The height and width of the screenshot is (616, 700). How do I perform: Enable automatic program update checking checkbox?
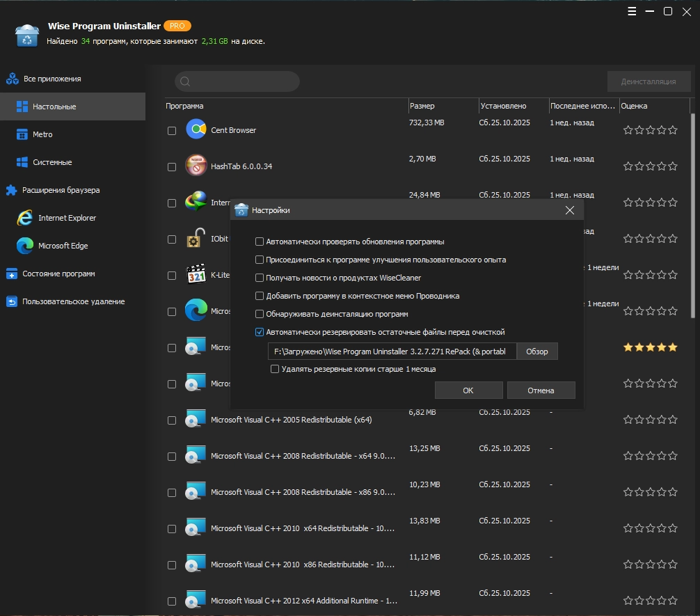260,242
